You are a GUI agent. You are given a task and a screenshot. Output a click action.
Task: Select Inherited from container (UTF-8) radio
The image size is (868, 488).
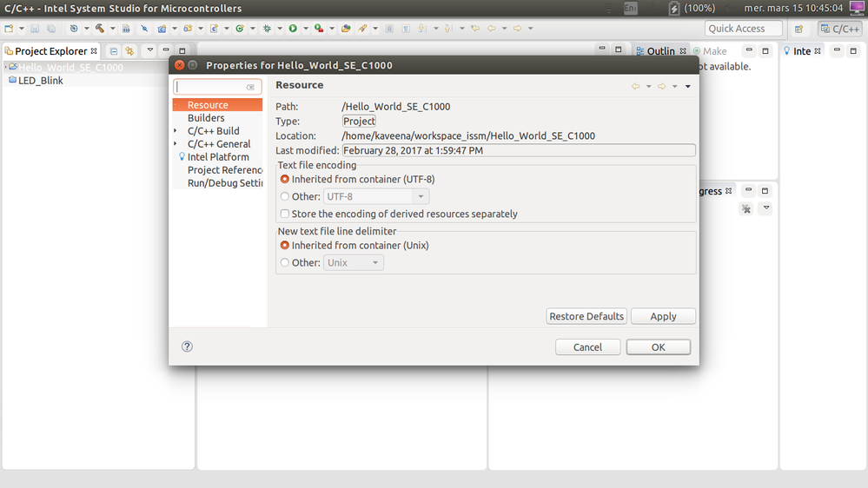[x=284, y=179]
